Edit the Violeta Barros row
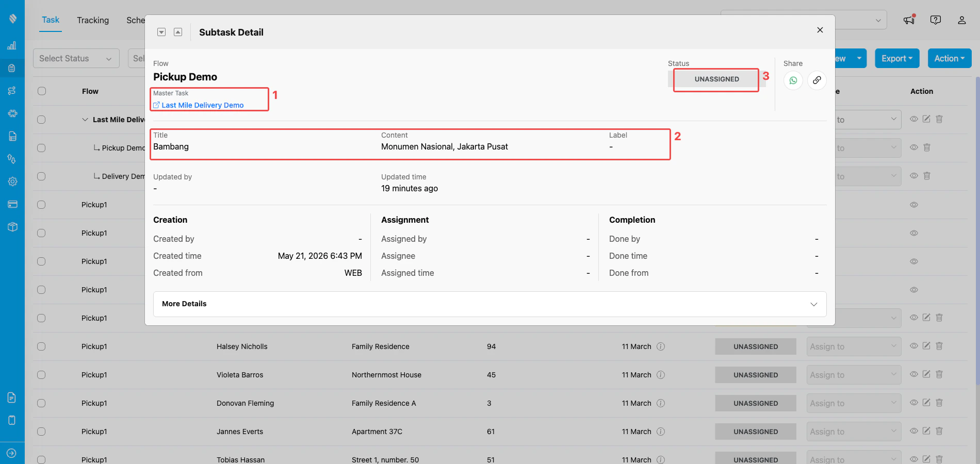The image size is (980, 464). coord(926,374)
